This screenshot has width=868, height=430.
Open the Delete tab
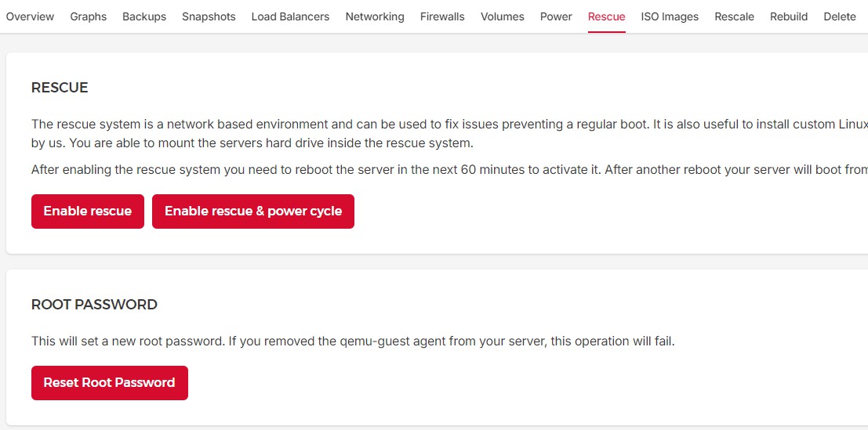tap(840, 16)
